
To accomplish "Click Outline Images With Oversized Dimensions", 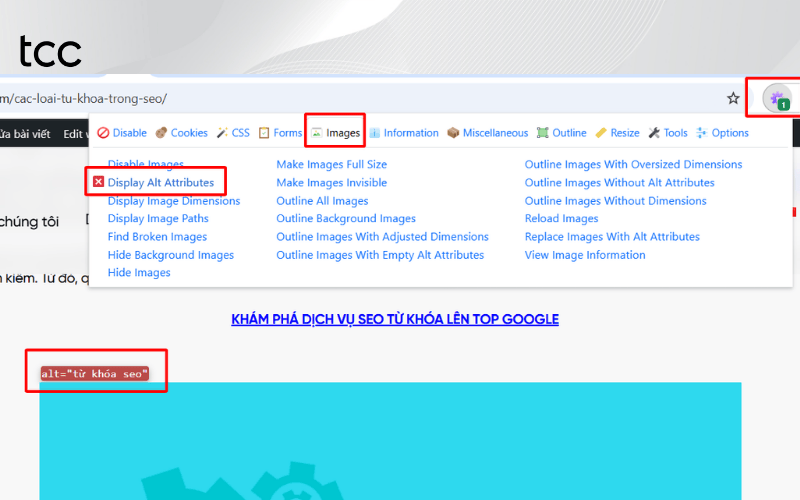I will (x=633, y=164).
